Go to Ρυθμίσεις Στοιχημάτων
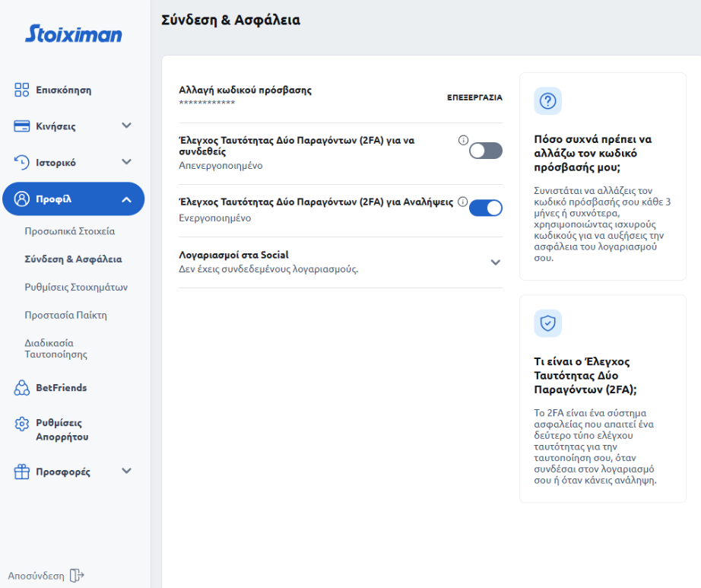The width and height of the screenshot is (701, 588). 75,288
